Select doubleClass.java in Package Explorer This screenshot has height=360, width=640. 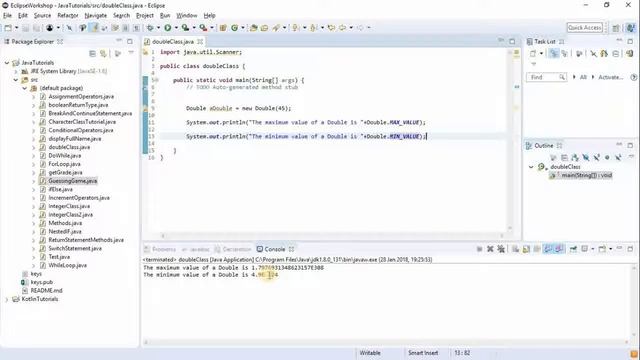click(x=69, y=147)
